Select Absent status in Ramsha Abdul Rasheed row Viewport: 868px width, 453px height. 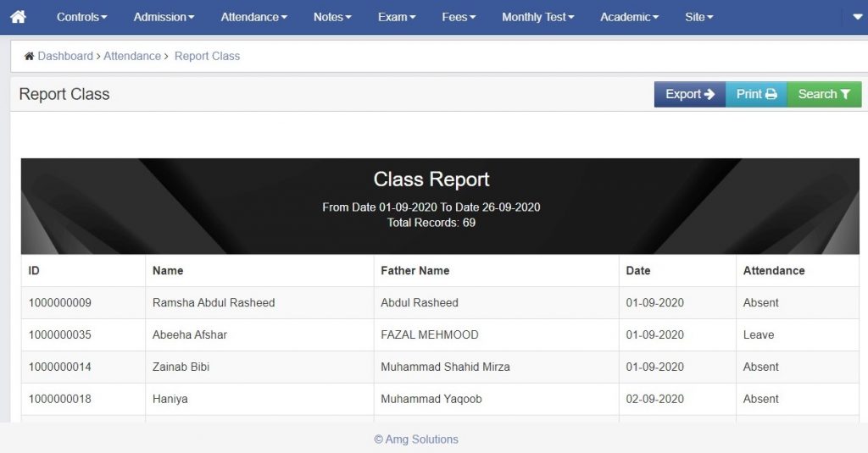tap(760, 302)
